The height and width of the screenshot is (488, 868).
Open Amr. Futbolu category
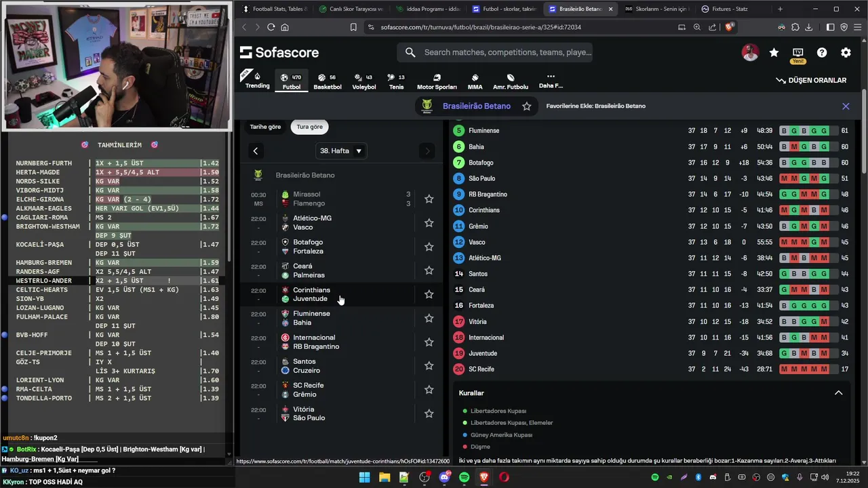(x=511, y=81)
